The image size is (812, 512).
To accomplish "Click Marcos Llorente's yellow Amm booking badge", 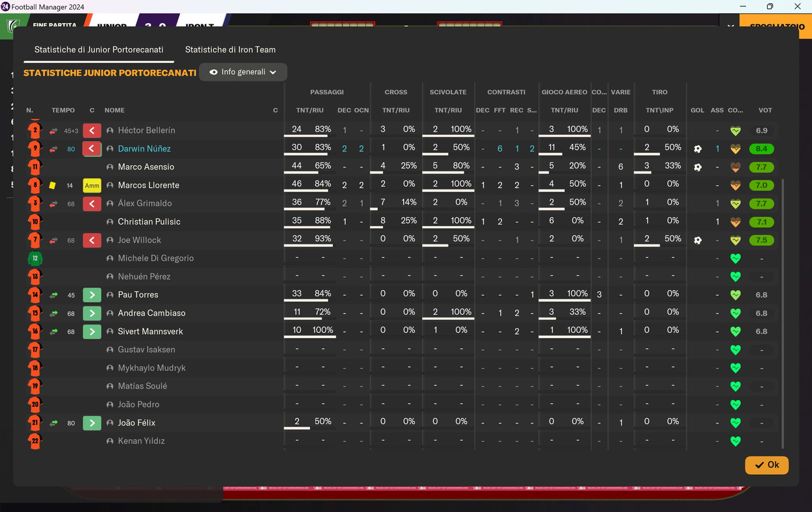I will click(x=92, y=186).
